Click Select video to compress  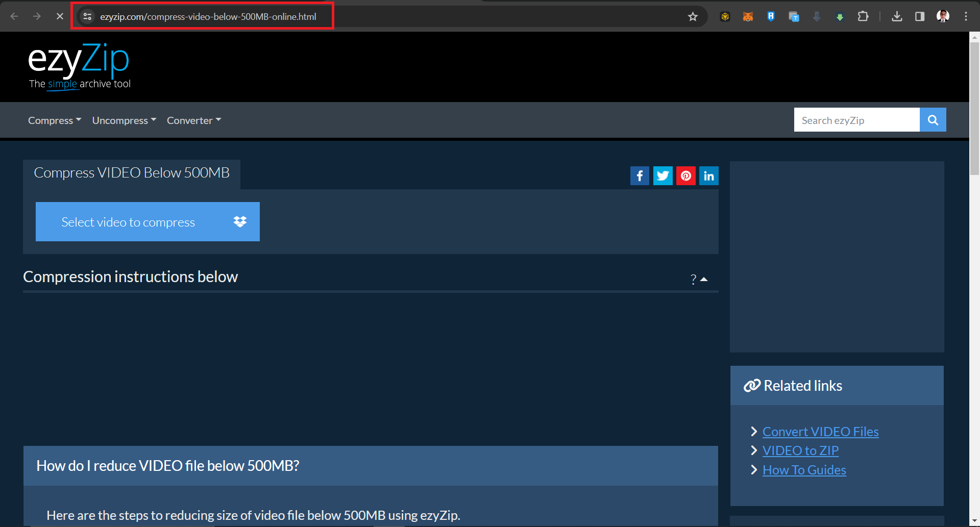click(128, 221)
